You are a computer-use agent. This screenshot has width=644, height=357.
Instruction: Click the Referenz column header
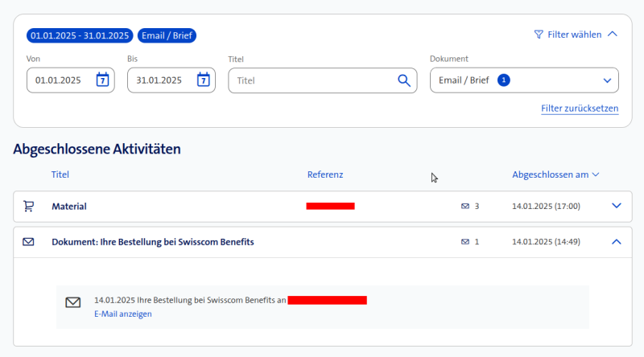tap(325, 174)
